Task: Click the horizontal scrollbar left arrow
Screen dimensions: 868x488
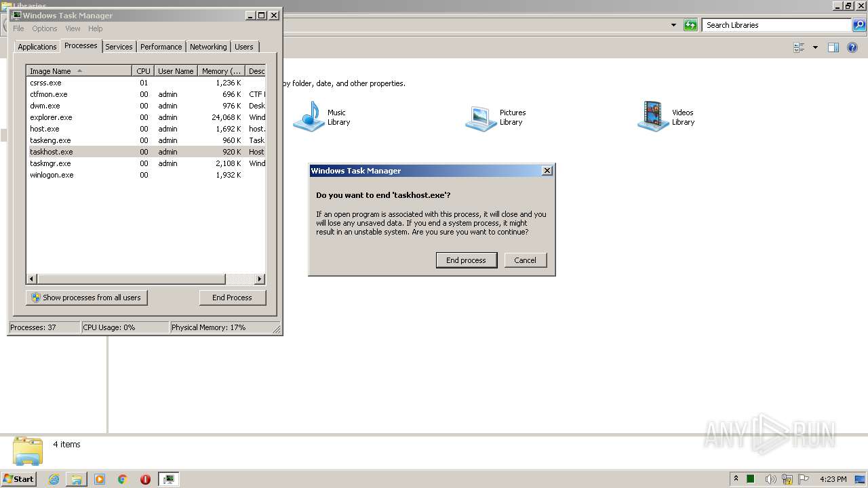Action: [32, 279]
